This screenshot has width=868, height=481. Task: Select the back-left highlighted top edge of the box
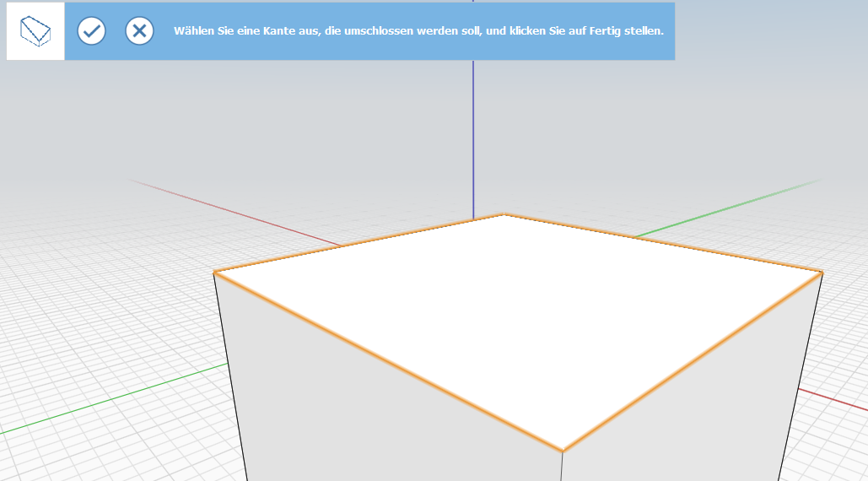pos(359,243)
